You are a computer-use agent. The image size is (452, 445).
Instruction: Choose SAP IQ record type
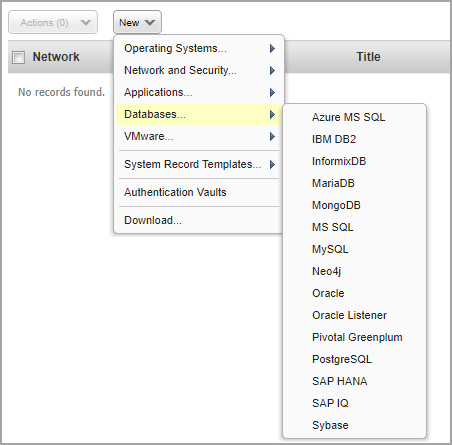pyautogui.click(x=354, y=403)
